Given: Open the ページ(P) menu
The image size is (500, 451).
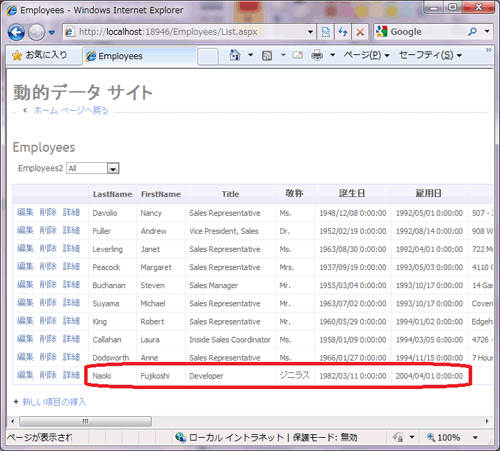Looking at the screenshot, I should click(366, 55).
